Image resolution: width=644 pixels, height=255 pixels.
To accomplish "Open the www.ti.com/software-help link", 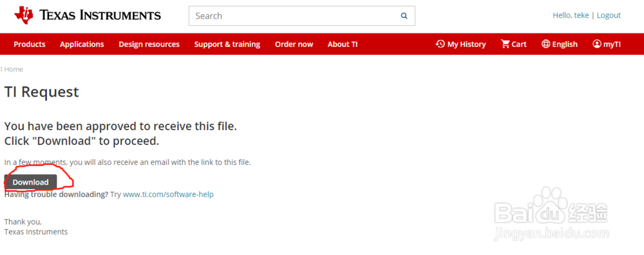I will (168, 194).
